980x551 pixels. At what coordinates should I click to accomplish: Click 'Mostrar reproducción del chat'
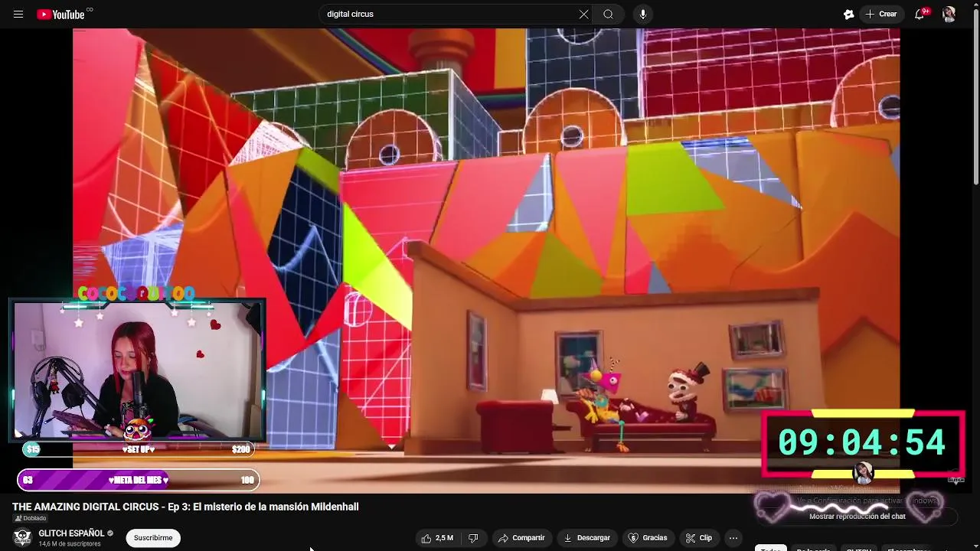(857, 517)
